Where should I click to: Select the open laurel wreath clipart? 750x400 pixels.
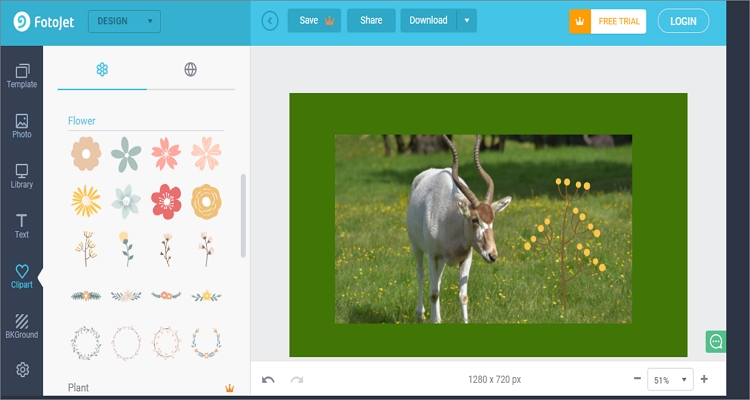[x=206, y=343]
